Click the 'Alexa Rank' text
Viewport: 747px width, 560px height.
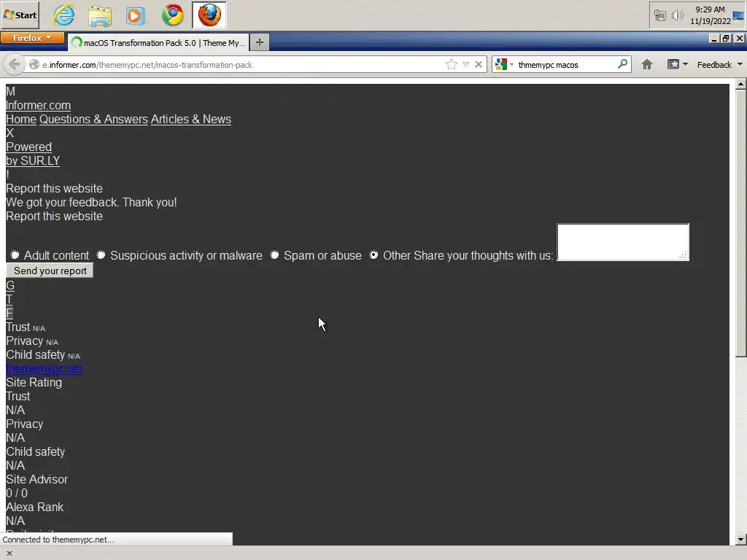34,507
